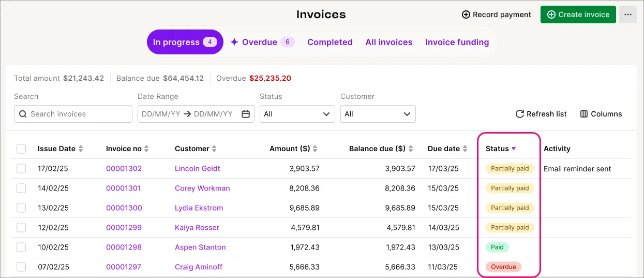
Task: Check the box for invoice 00001300
Action: click(x=21, y=208)
